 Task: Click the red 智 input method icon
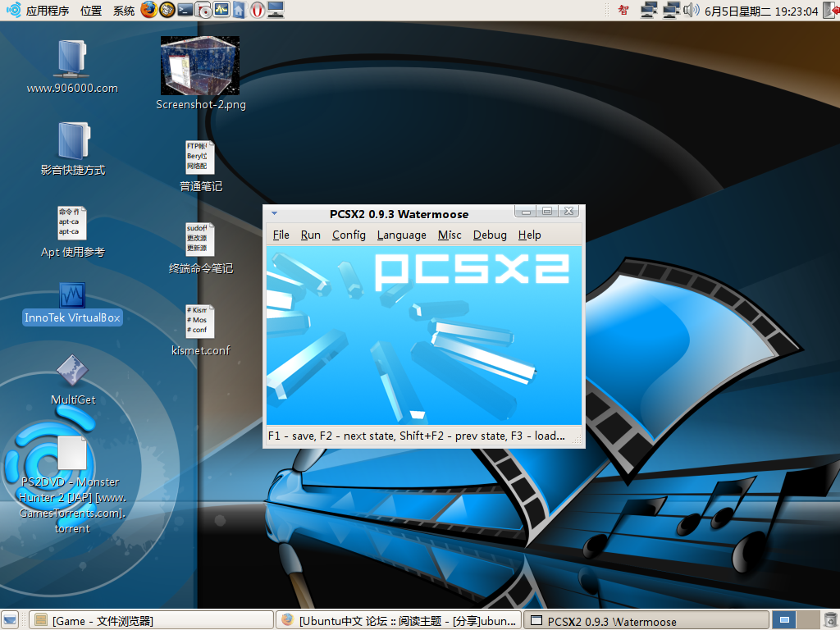click(623, 10)
